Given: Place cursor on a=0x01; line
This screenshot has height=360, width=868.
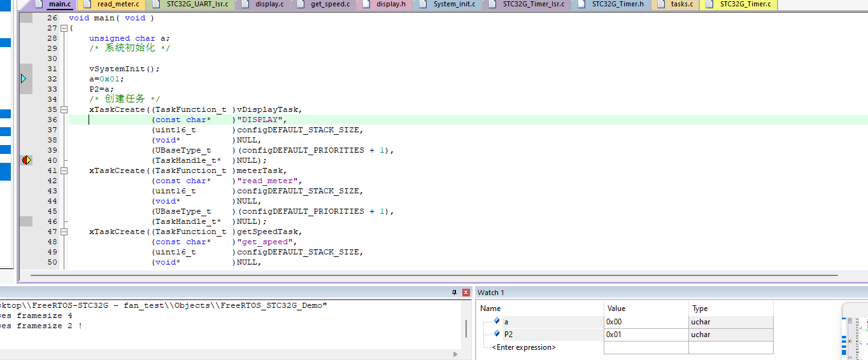Looking at the screenshot, I should coord(107,79).
